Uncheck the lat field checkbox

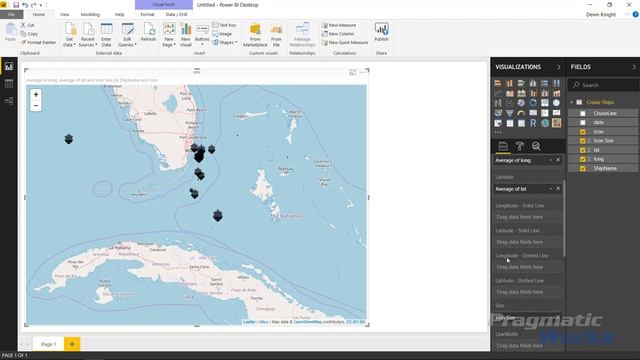click(583, 150)
